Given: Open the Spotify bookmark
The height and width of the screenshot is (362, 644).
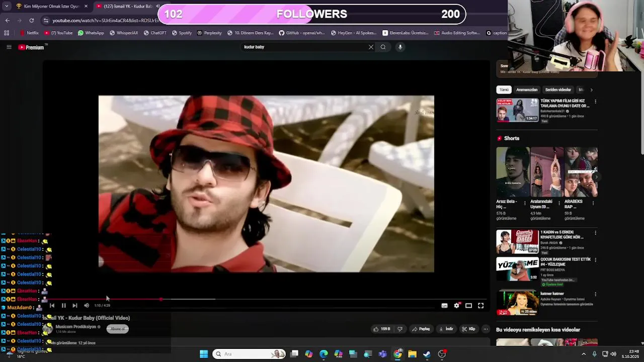Looking at the screenshot, I should 182,33.
